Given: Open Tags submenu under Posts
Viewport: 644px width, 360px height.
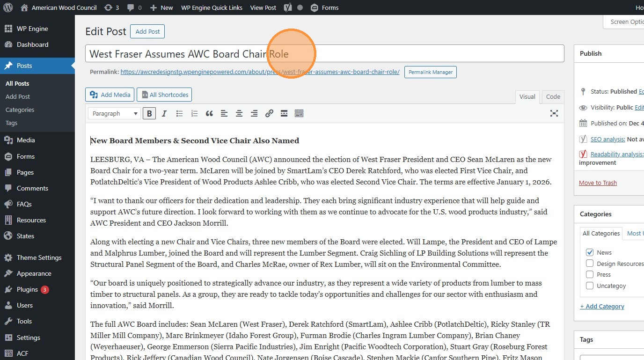Looking at the screenshot, I should [12, 123].
